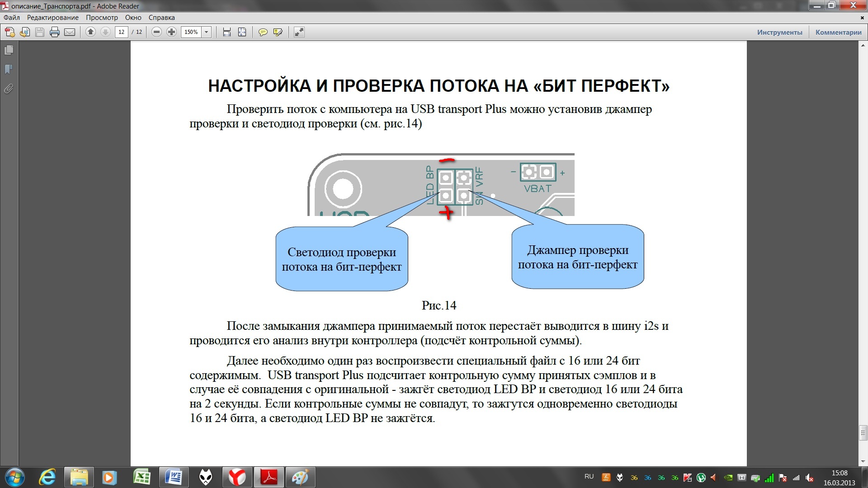Show page thumbnails panel
The width and height of the screenshot is (868, 488).
point(9,50)
